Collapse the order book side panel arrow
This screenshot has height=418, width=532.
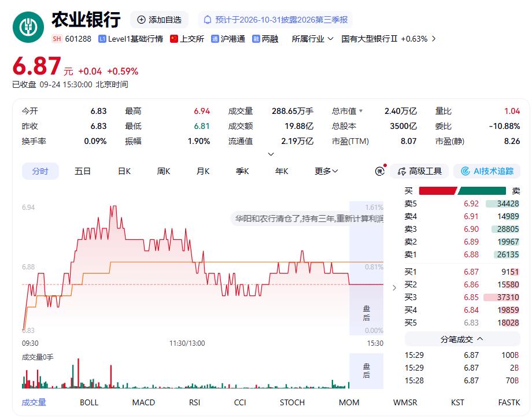coord(394,288)
